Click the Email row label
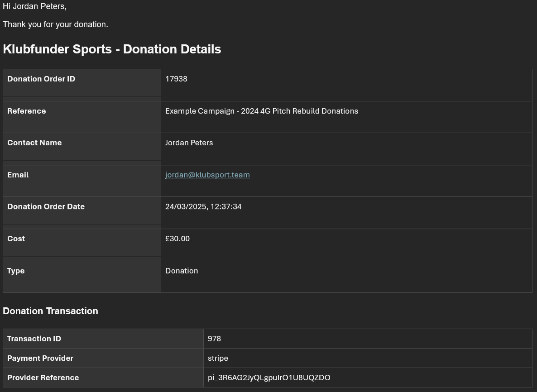 [x=18, y=175]
